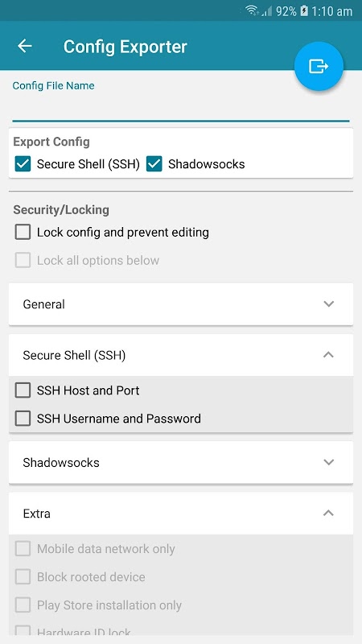This screenshot has width=362, height=644.
Task: Tap the Config Exporter title
Action: point(125,47)
